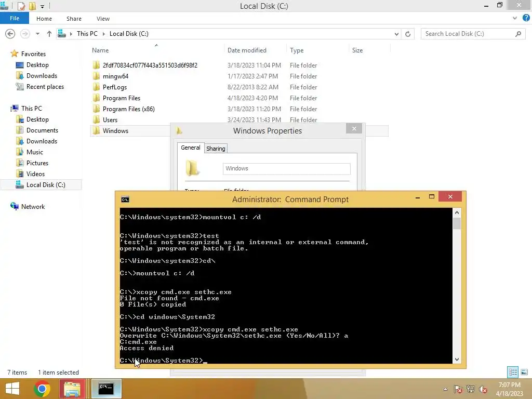Viewport: 532px width, 399px height.
Task: Expand the ribbon with chevron
Action: 515,18
